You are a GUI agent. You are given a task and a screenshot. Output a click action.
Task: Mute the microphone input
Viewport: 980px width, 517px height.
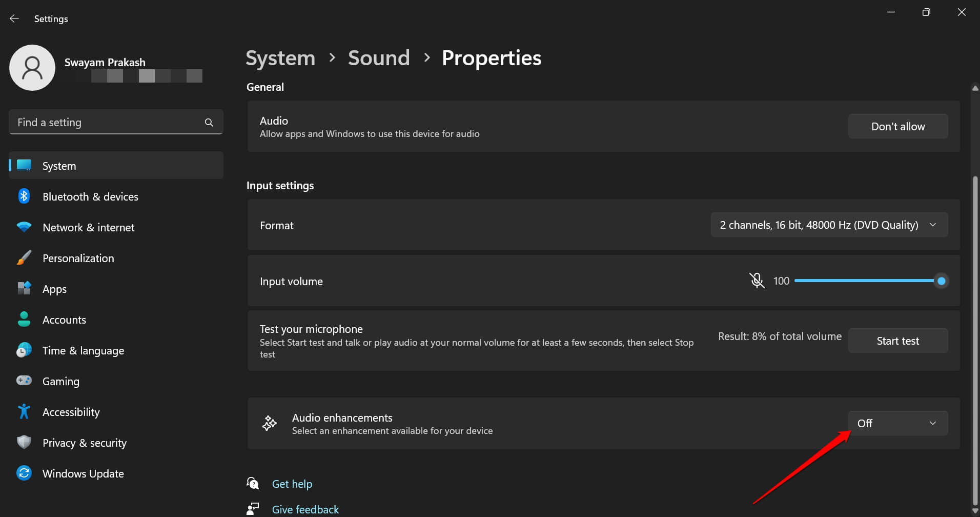(x=757, y=281)
